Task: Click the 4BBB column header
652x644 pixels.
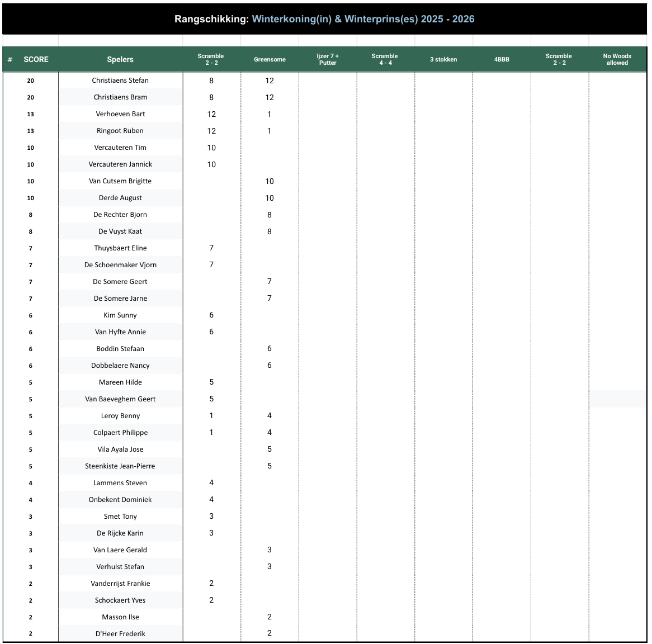Action: [501, 59]
